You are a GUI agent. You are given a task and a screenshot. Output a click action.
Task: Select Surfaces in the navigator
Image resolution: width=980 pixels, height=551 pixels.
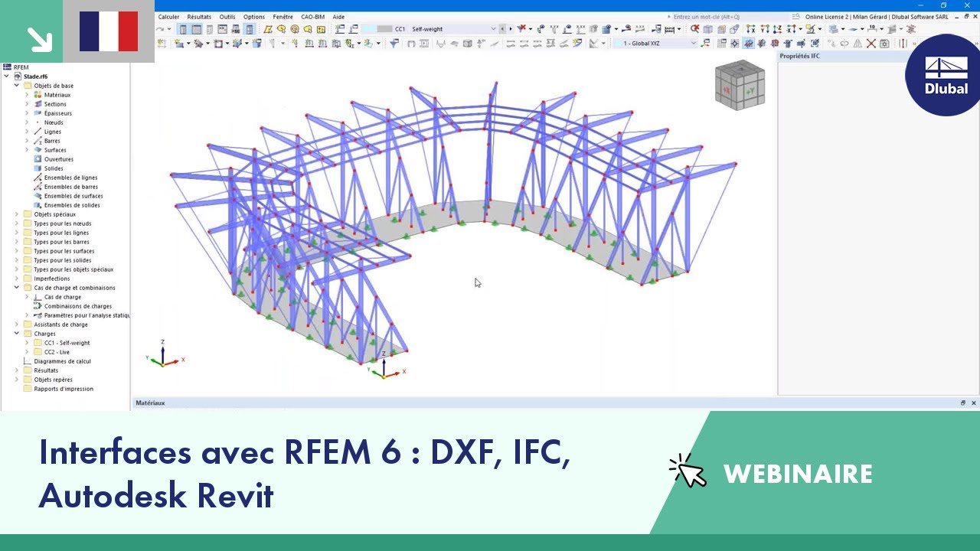coord(55,150)
